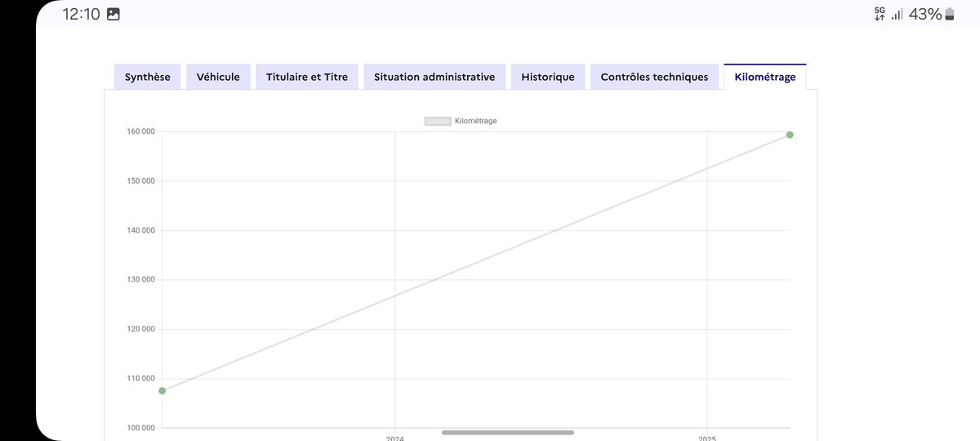Select the active Kilométrage tab
The width and height of the screenshot is (980, 441).
tap(765, 77)
